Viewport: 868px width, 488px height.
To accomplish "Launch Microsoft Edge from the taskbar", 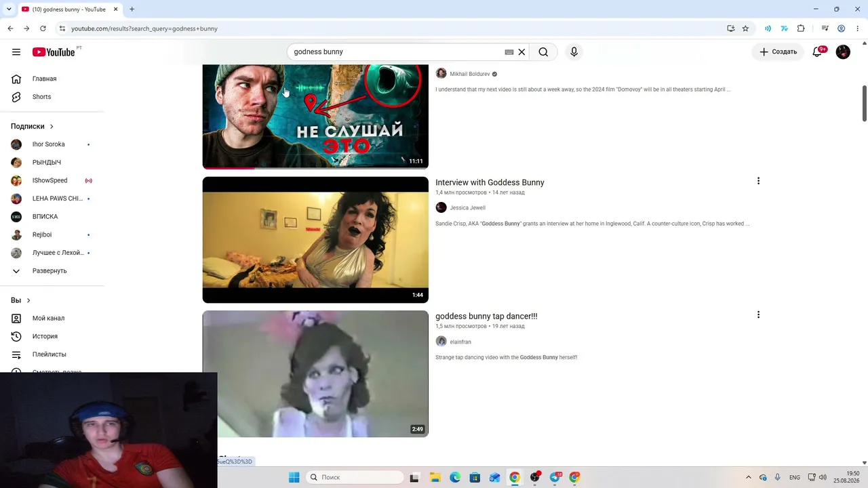I will coord(455,477).
